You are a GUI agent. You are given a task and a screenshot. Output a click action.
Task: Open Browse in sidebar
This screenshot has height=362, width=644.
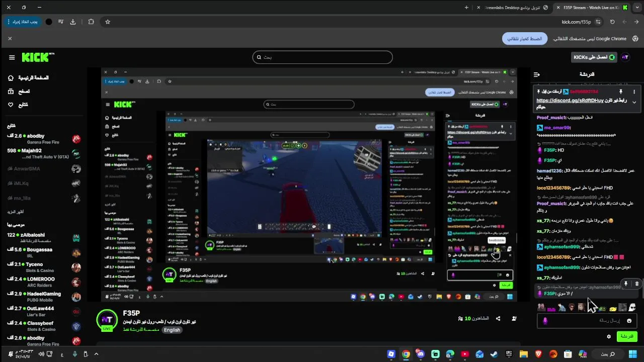(19, 92)
